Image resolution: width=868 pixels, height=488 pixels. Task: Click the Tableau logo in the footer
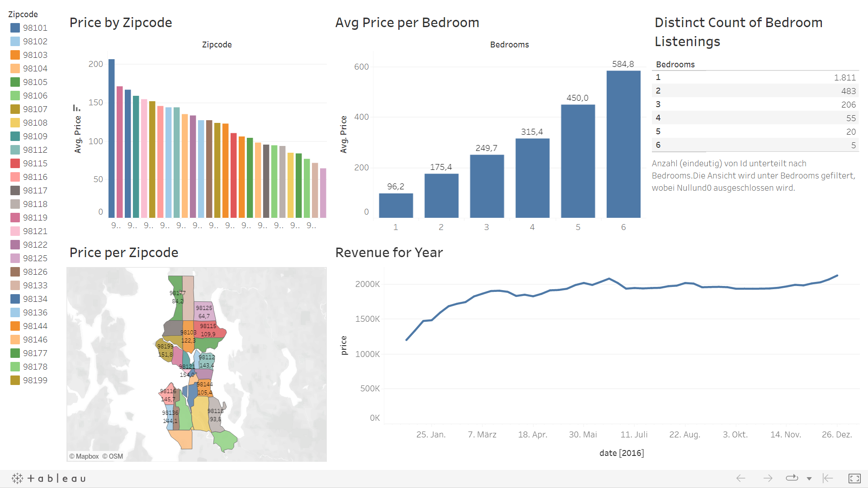tap(49, 478)
